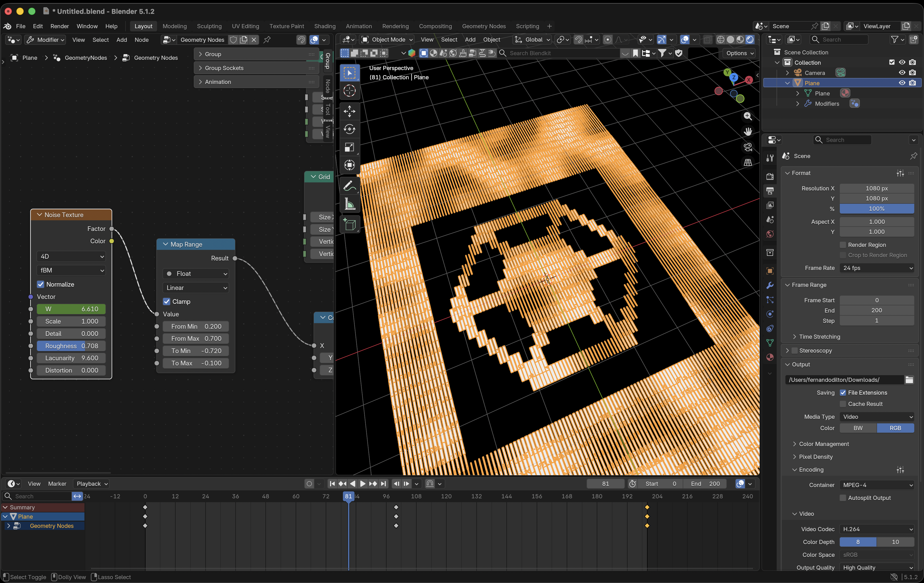Open the noise dimensions 4D dropdown
Image resolution: width=924 pixels, height=583 pixels.
pos(71,256)
